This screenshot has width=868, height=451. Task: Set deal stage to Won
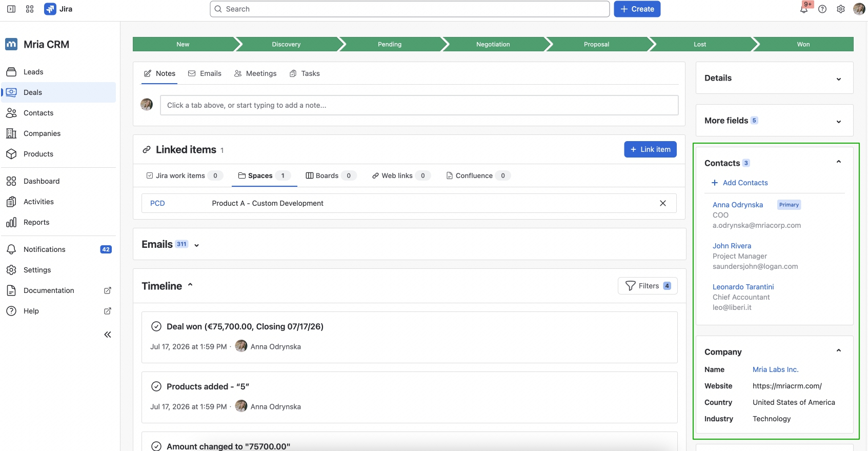point(803,44)
